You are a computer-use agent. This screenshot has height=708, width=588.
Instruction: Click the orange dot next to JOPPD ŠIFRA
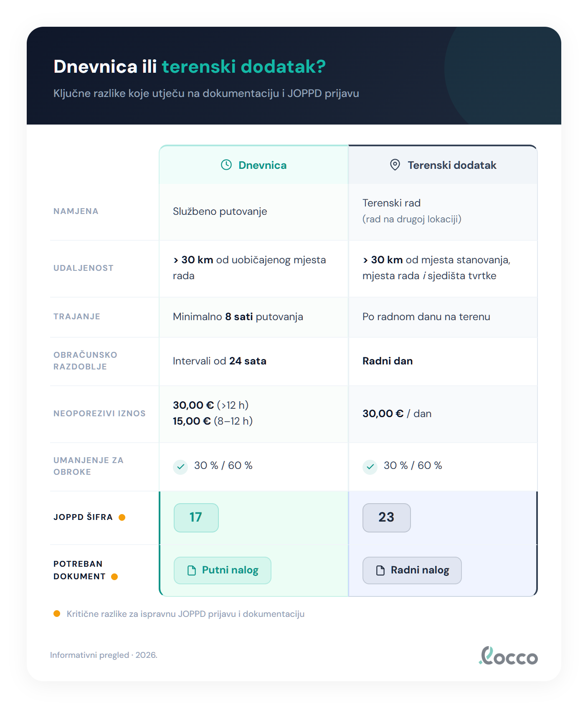[x=122, y=517]
